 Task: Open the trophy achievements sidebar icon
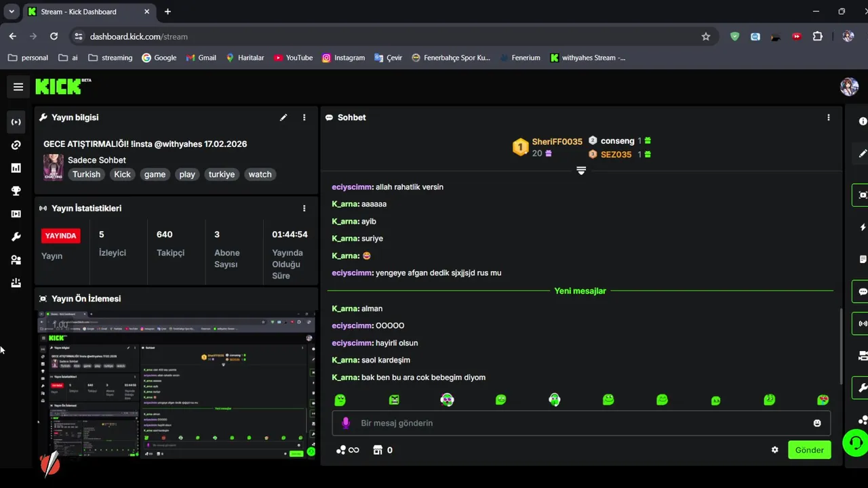(16, 191)
